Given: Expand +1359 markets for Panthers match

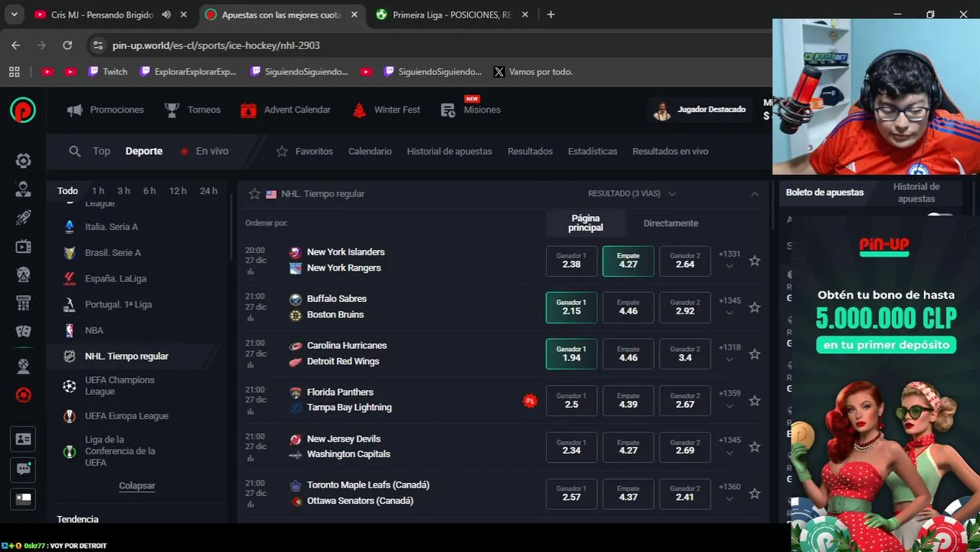Looking at the screenshot, I should click(729, 399).
